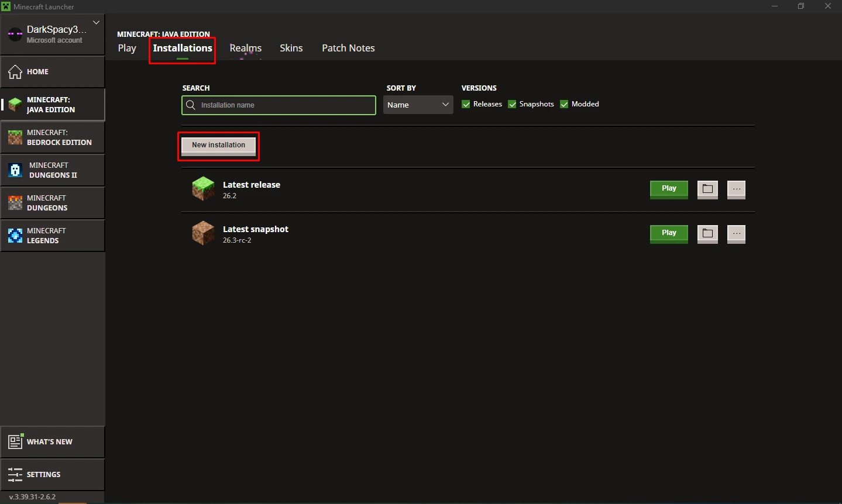Switch to the Play tab
This screenshot has width=842, height=504.
[127, 48]
